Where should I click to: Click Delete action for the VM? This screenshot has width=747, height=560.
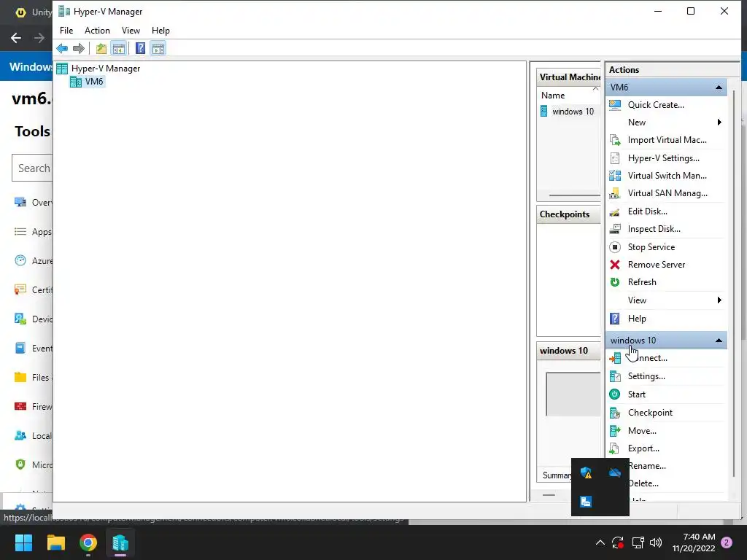click(x=643, y=483)
